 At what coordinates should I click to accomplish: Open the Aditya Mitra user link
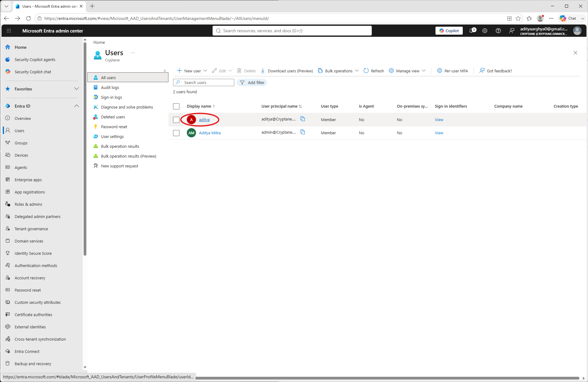[x=210, y=133]
